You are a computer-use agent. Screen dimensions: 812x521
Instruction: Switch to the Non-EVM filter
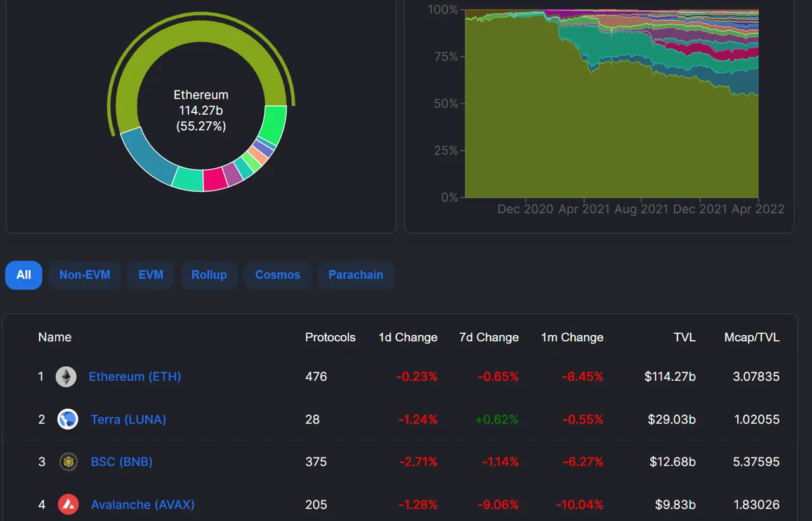click(84, 275)
